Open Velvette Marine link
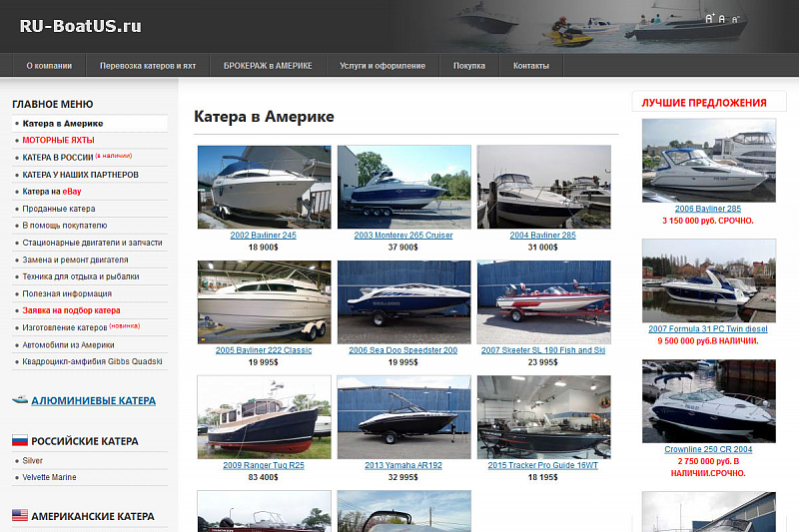Image resolution: width=799 pixels, height=532 pixels. coord(49,477)
